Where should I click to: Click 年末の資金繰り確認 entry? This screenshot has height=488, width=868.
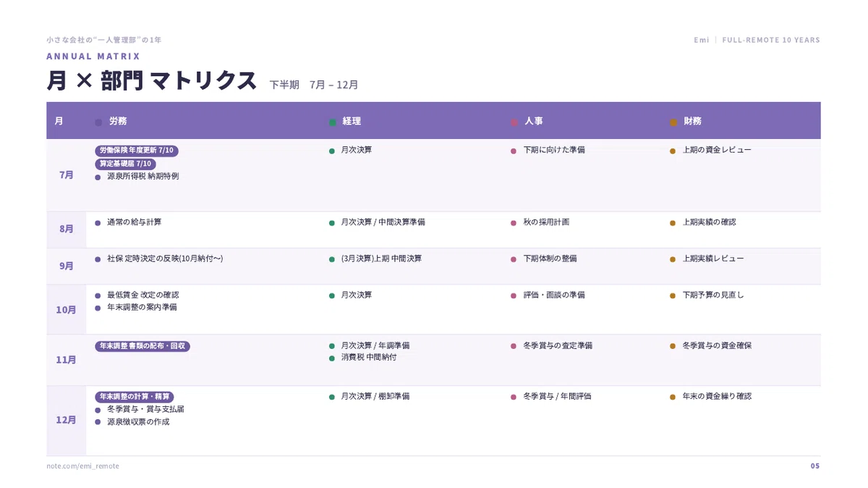(717, 397)
